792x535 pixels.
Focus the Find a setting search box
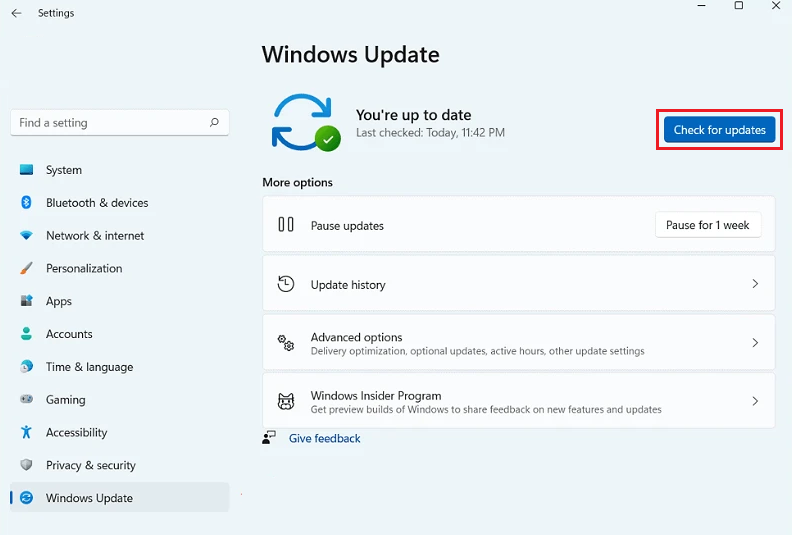tap(120, 123)
